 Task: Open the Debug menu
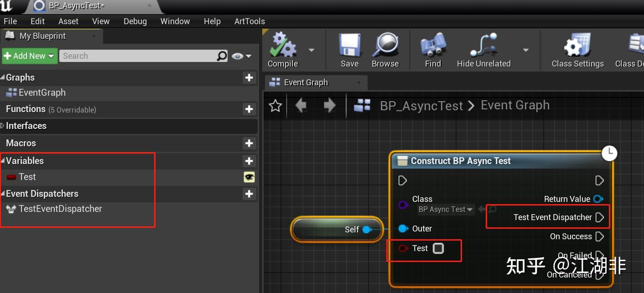(135, 21)
